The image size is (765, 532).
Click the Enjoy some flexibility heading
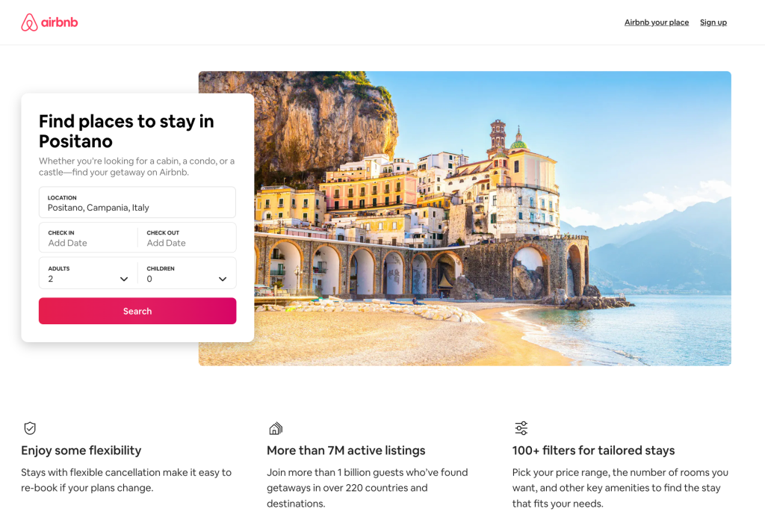click(81, 451)
